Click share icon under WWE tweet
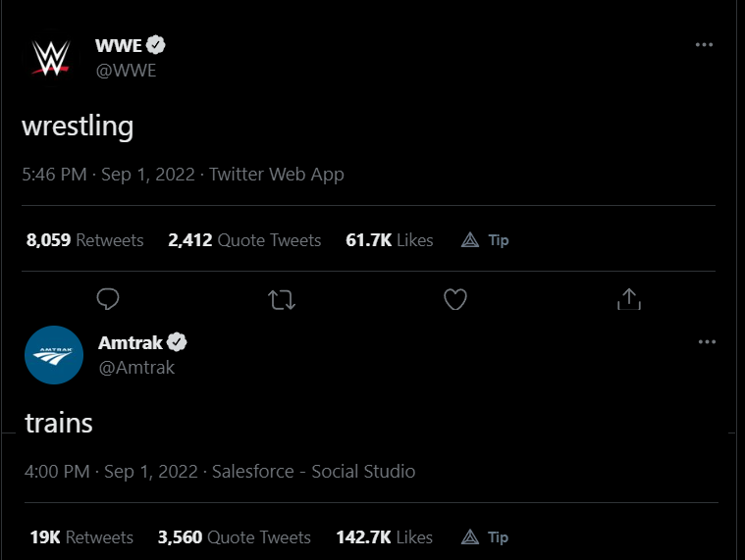 [x=628, y=299]
